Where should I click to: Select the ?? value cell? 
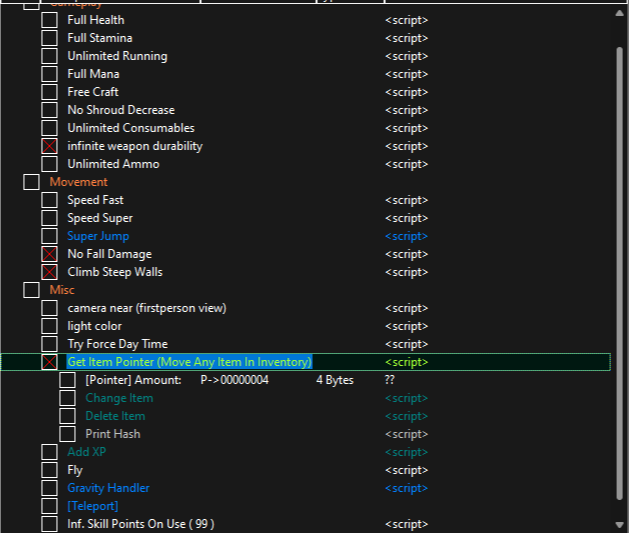(x=390, y=380)
